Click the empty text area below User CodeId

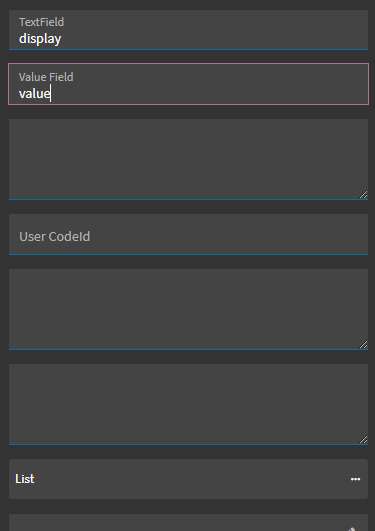click(188, 309)
